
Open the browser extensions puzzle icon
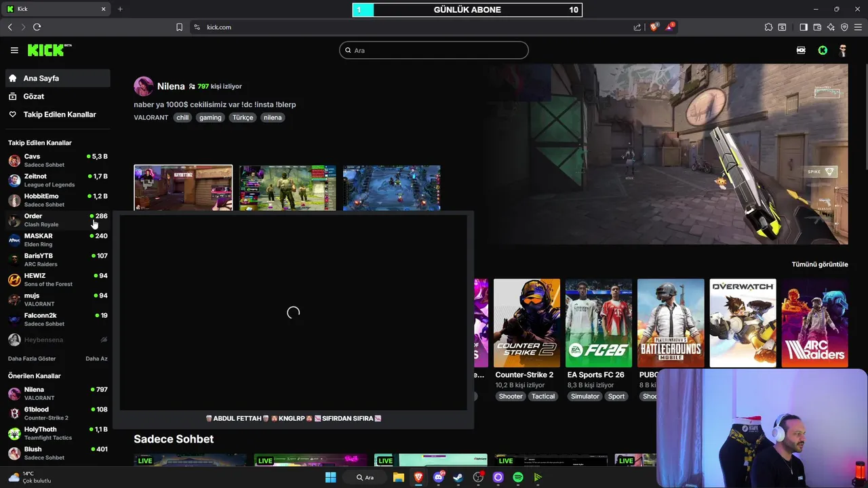pos(768,27)
